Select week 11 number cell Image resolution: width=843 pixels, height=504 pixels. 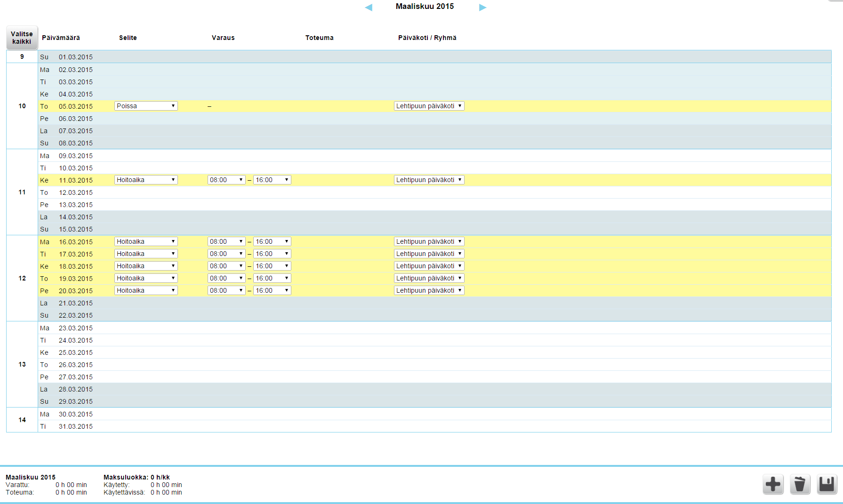click(22, 192)
